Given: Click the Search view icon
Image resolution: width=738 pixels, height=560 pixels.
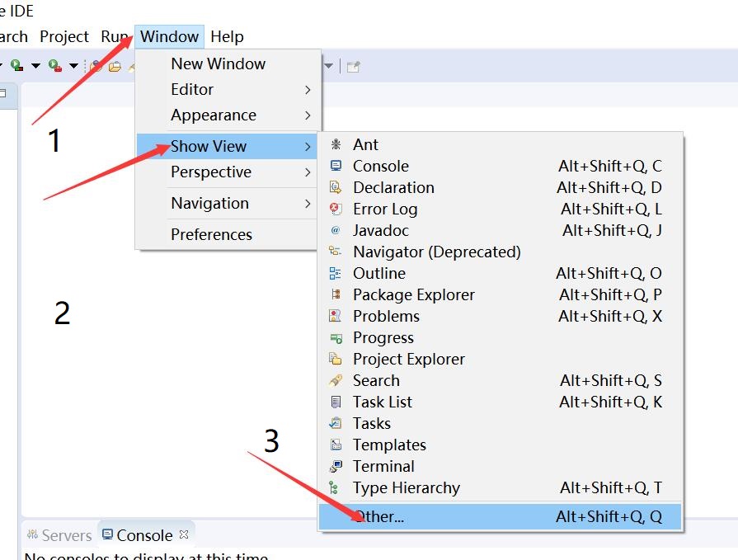Looking at the screenshot, I should [x=336, y=380].
